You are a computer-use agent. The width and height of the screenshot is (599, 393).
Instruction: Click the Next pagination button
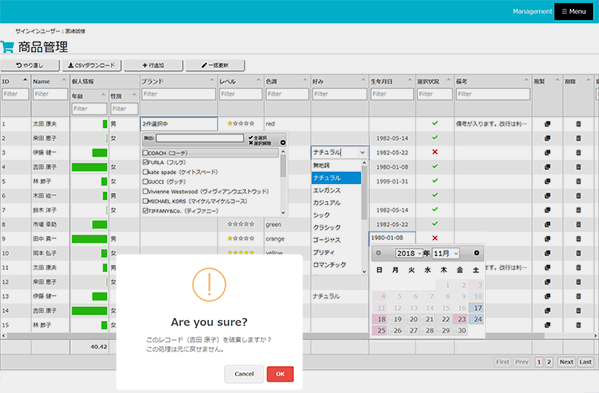[566, 362]
